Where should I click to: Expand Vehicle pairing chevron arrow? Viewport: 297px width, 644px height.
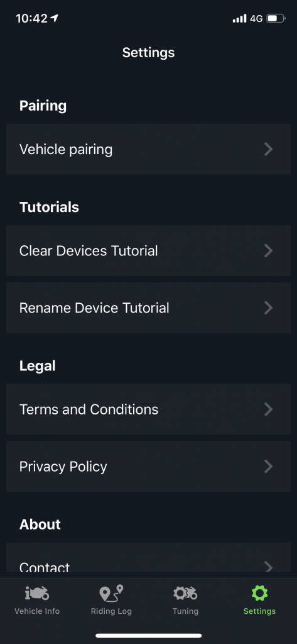(x=268, y=149)
